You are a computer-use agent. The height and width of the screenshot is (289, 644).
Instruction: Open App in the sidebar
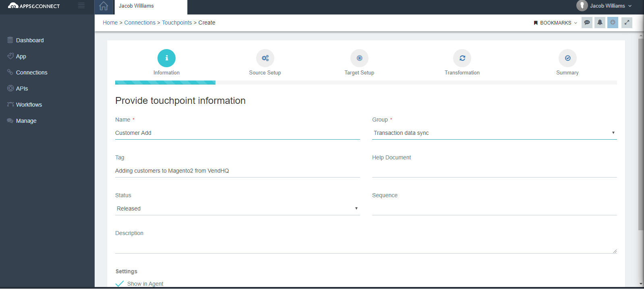pyautogui.click(x=21, y=56)
